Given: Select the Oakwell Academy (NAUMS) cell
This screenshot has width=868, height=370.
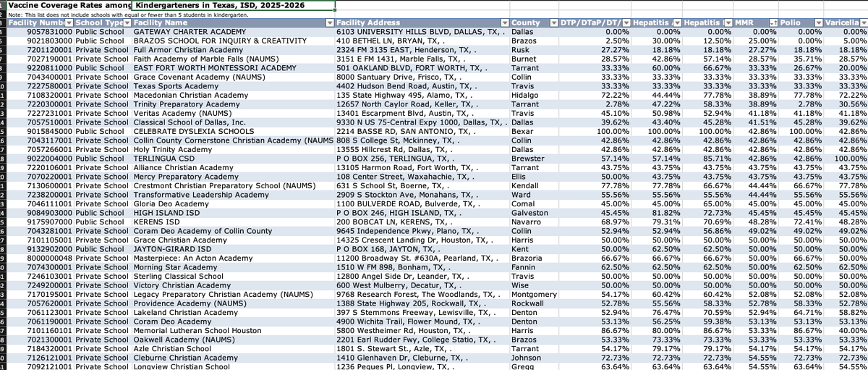Looking at the screenshot, I should (x=234, y=339).
